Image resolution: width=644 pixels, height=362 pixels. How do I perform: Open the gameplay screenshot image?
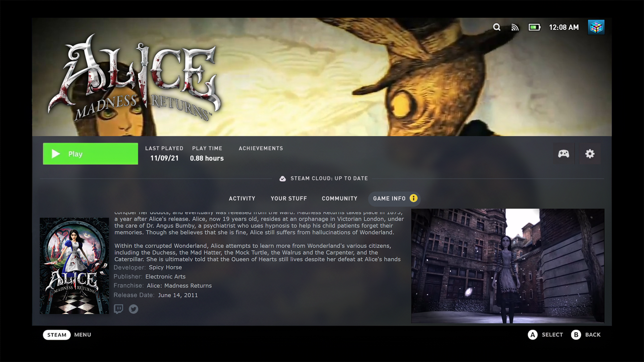pyautogui.click(x=508, y=266)
